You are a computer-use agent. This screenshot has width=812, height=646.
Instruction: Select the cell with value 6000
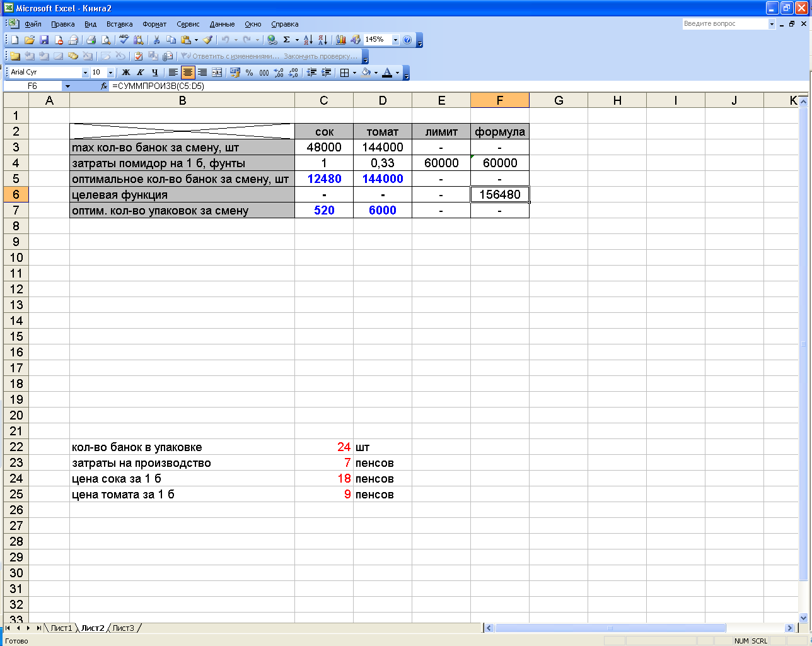click(x=383, y=210)
